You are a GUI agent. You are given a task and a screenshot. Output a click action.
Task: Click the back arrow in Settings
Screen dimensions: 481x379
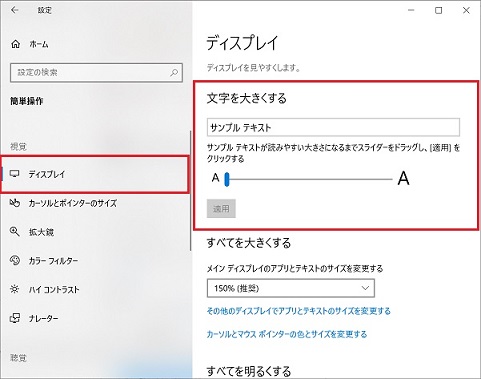pyautogui.click(x=14, y=10)
